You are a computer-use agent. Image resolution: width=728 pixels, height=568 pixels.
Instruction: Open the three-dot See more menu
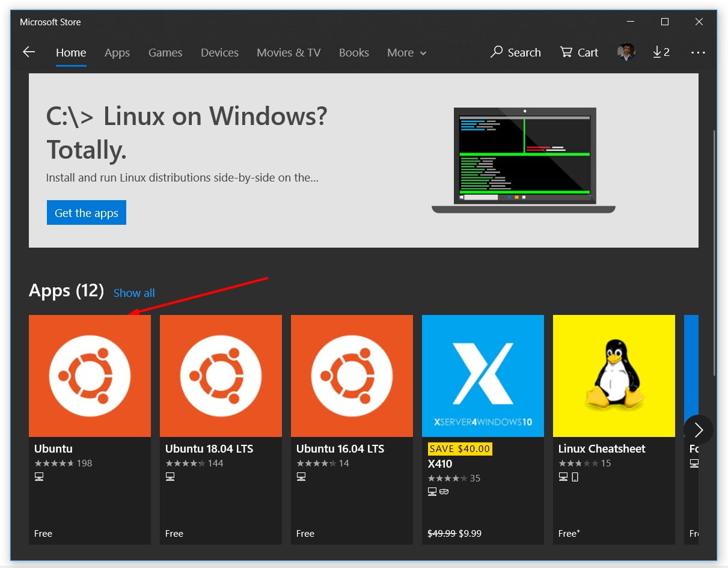click(x=698, y=52)
